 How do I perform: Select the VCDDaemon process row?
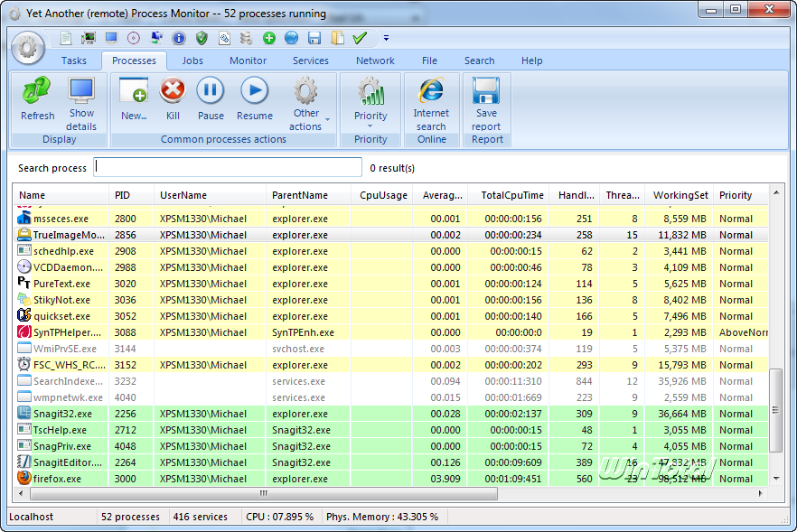pos(390,267)
